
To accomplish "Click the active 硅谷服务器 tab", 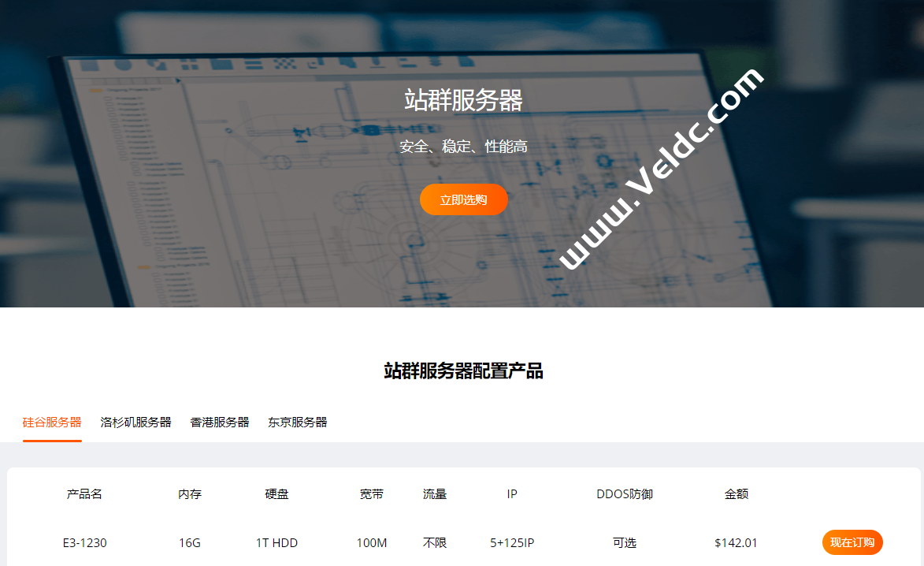I will tap(51, 423).
